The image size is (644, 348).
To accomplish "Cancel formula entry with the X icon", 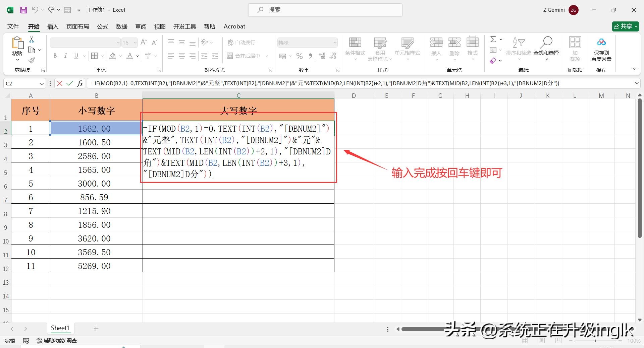I will point(60,83).
